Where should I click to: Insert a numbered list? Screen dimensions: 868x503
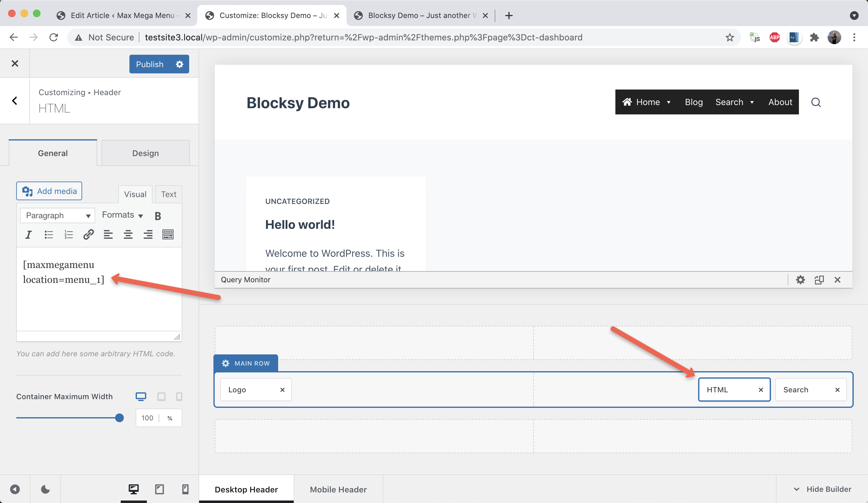68,235
